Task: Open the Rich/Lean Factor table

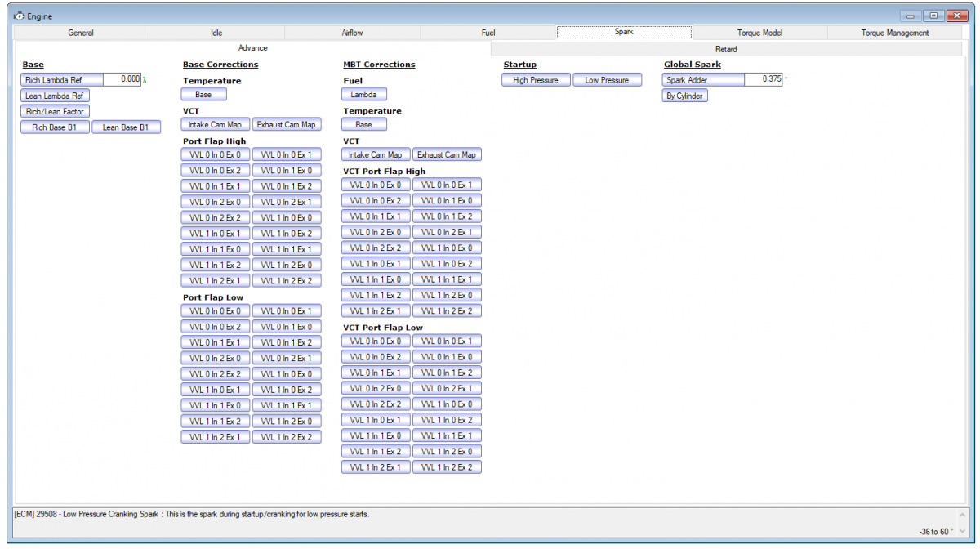Action: coord(55,111)
